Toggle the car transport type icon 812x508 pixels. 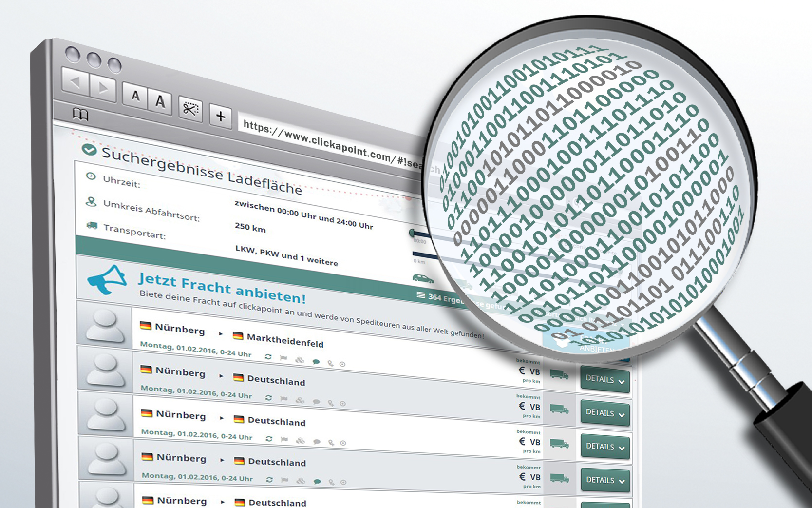click(x=423, y=279)
